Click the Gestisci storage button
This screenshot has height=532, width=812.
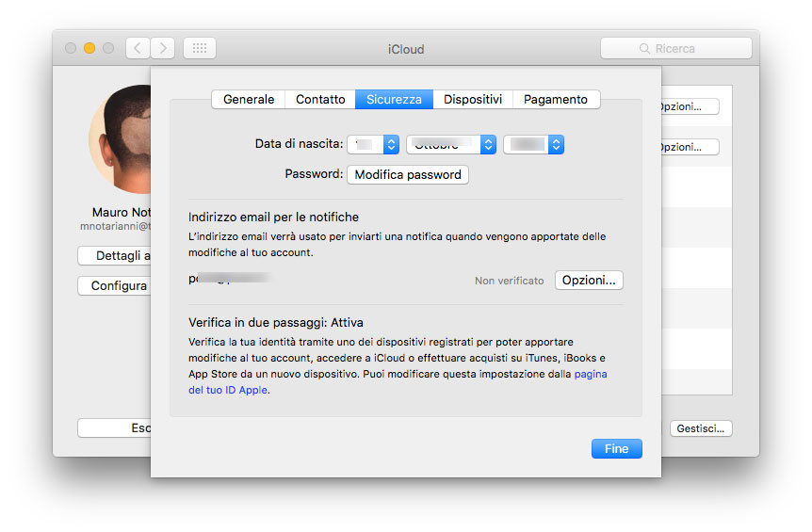(702, 428)
